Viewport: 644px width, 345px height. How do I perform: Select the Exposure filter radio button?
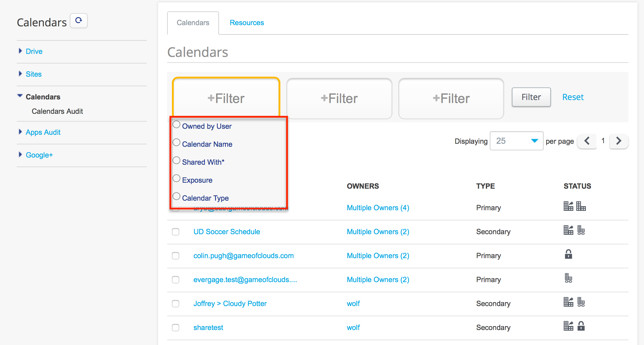[176, 178]
